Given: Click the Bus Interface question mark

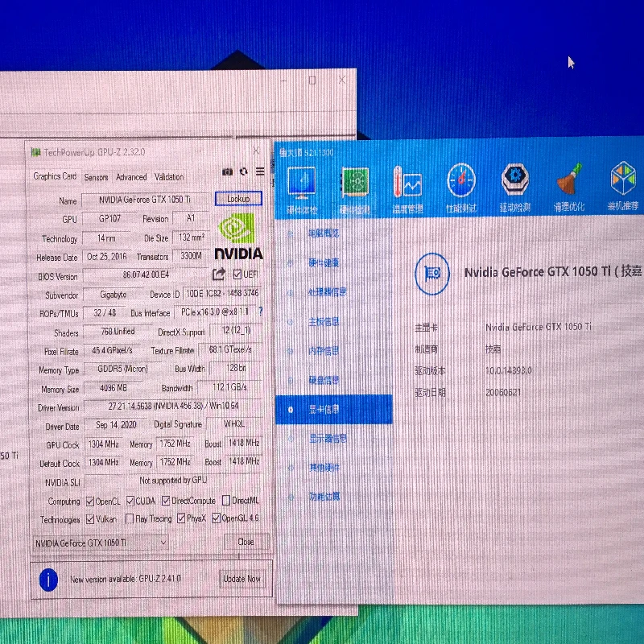Looking at the screenshot, I should point(260,312).
